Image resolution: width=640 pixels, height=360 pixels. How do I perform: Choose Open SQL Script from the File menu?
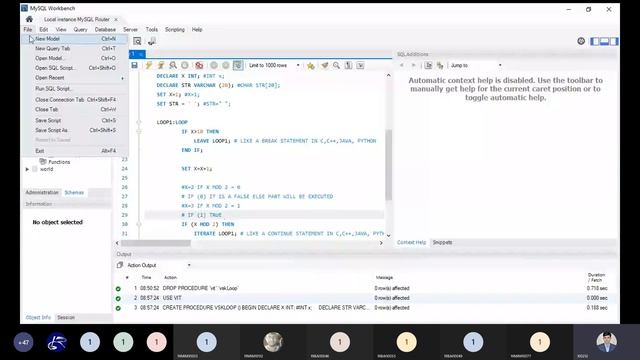[x=76, y=68]
